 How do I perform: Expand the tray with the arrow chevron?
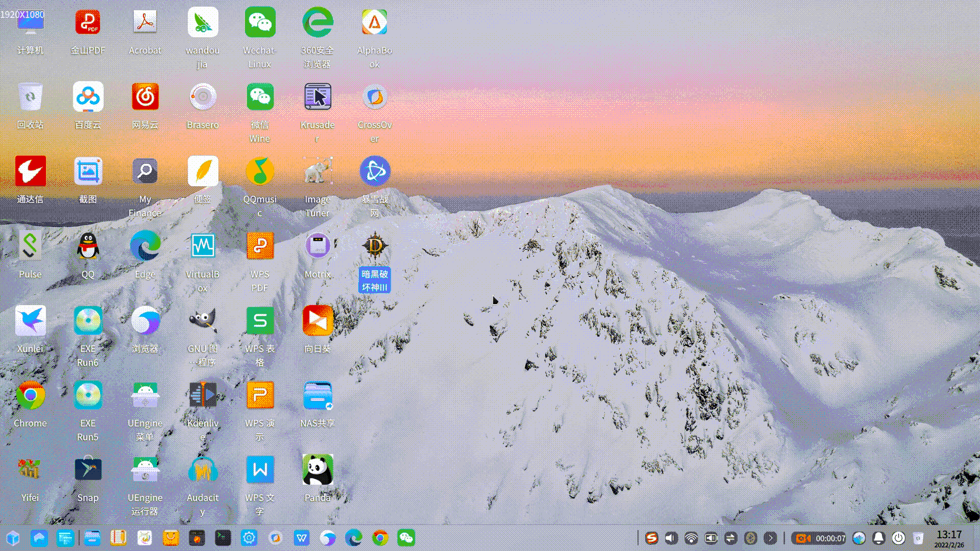coord(770,538)
